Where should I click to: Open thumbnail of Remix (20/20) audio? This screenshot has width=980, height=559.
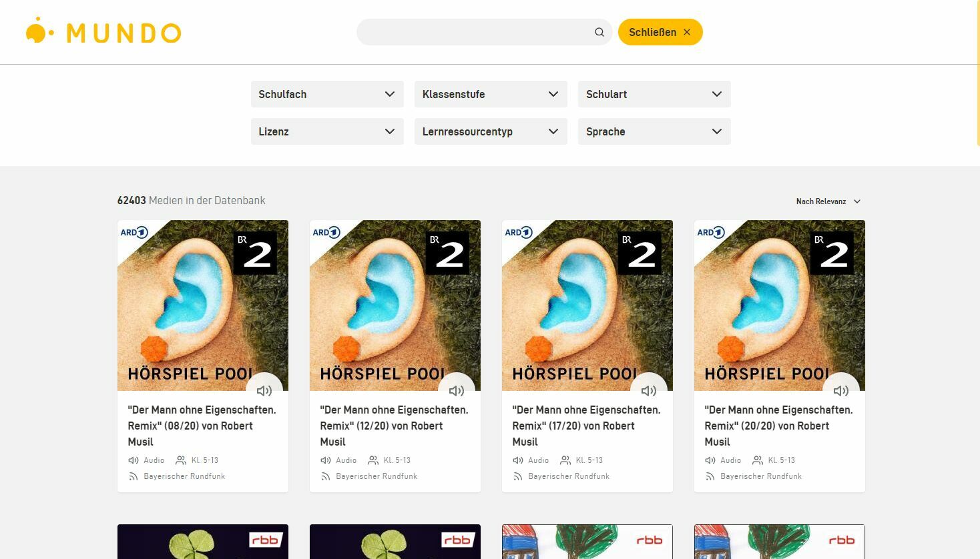tap(780, 306)
